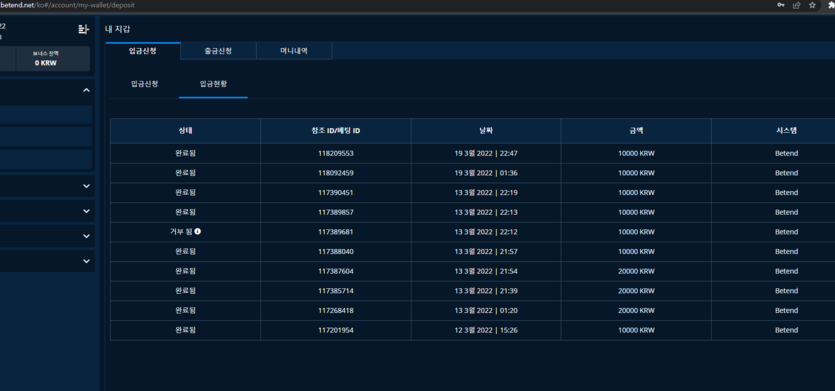Viewport: 835px width, 391px height.
Task: Select reference ID 117387604
Action: 335,271
